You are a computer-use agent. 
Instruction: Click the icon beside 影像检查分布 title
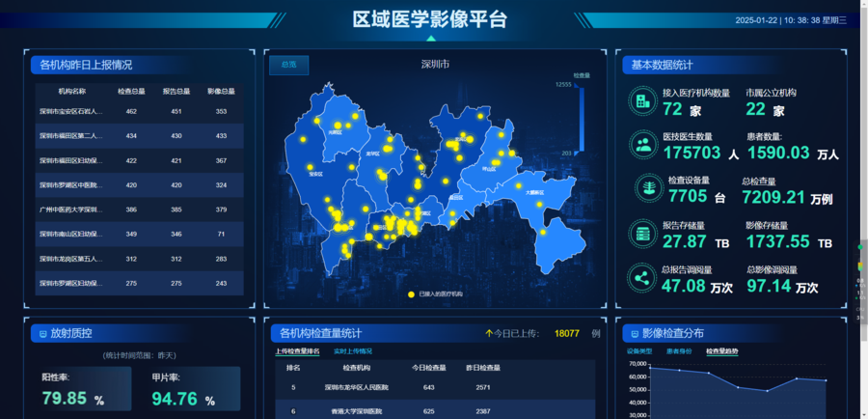coord(635,334)
